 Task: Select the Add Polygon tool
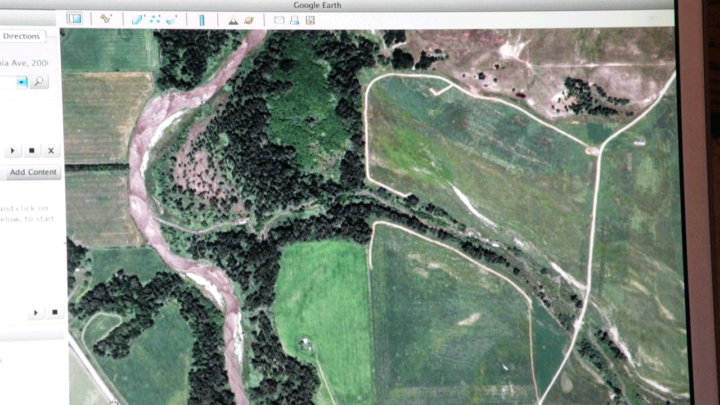point(138,18)
